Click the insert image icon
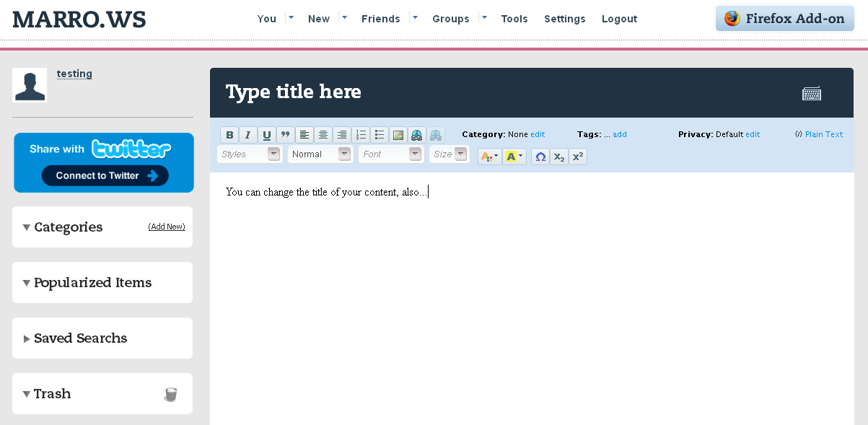The image size is (868, 425). point(398,135)
